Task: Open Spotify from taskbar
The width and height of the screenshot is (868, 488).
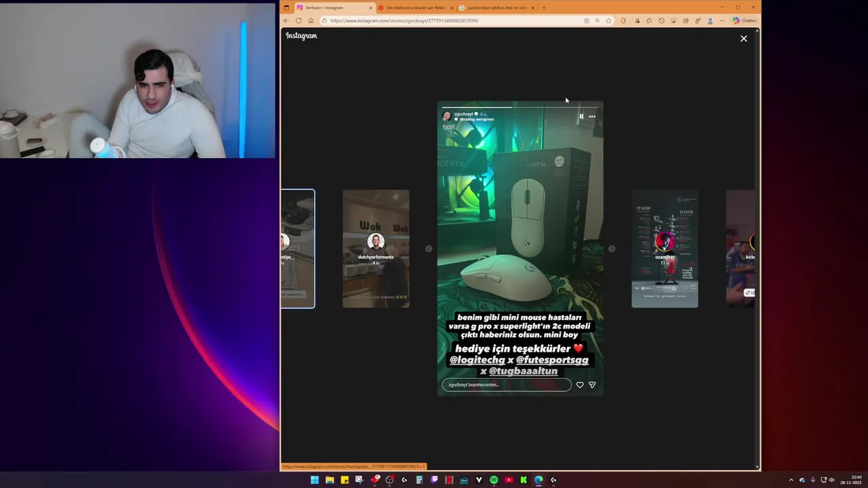Action: (494, 480)
